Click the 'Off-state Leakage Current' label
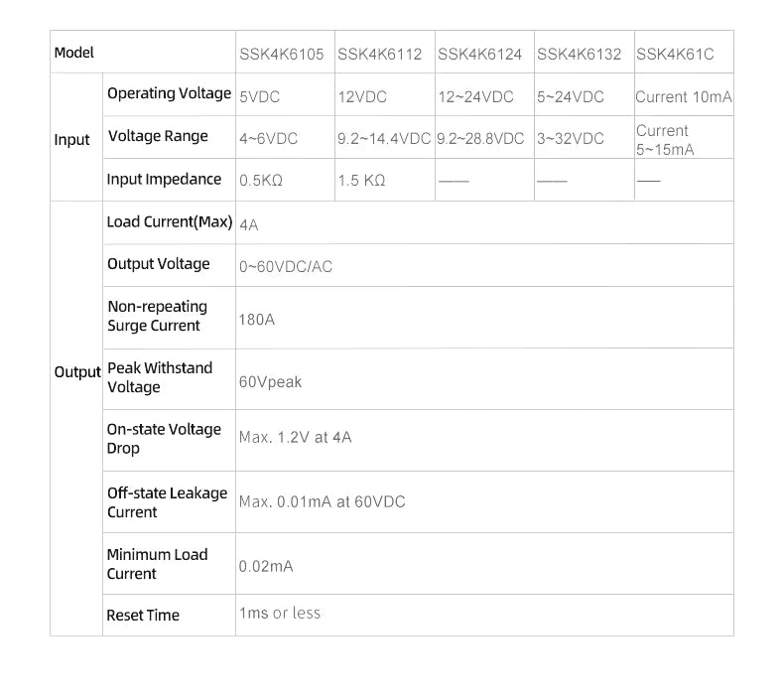784x699 pixels. pos(167,502)
